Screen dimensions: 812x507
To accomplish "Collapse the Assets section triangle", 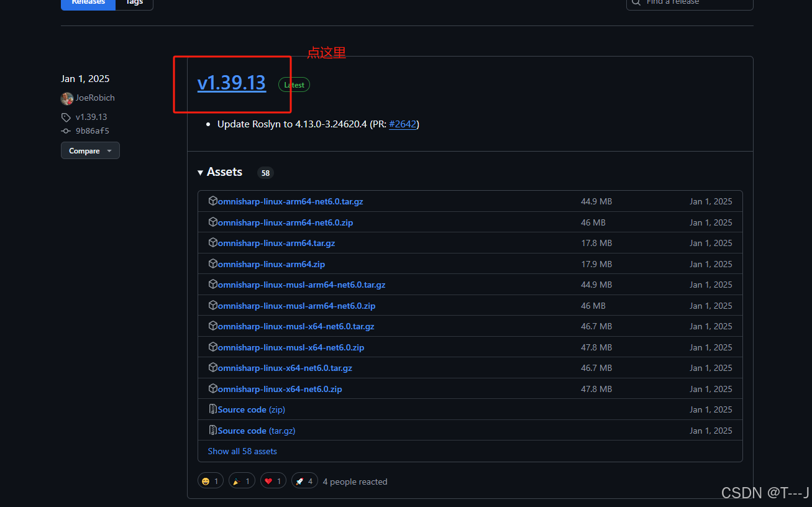I will point(201,173).
